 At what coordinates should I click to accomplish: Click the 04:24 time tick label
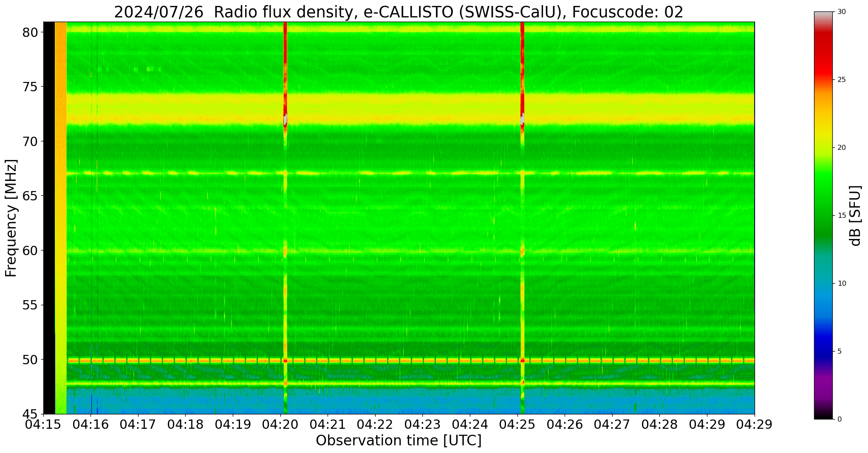click(469, 425)
